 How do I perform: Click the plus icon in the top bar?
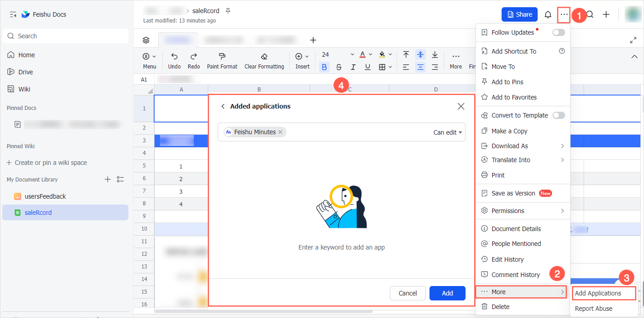pos(606,14)
